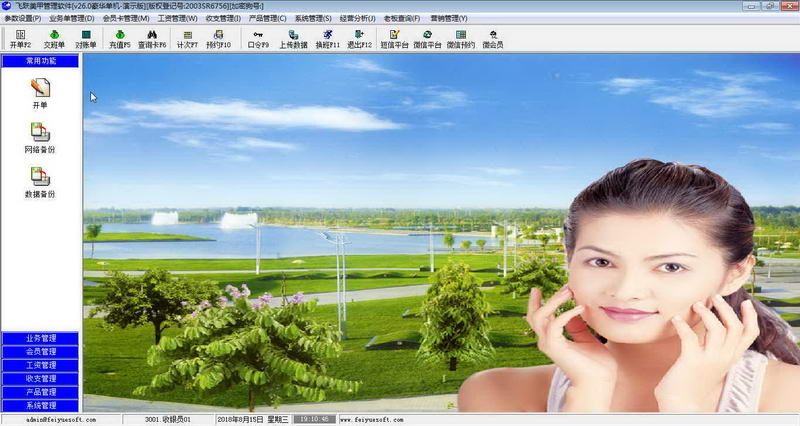
Task: Click the 系统管理 sidebar button
Action: (41, 405)
